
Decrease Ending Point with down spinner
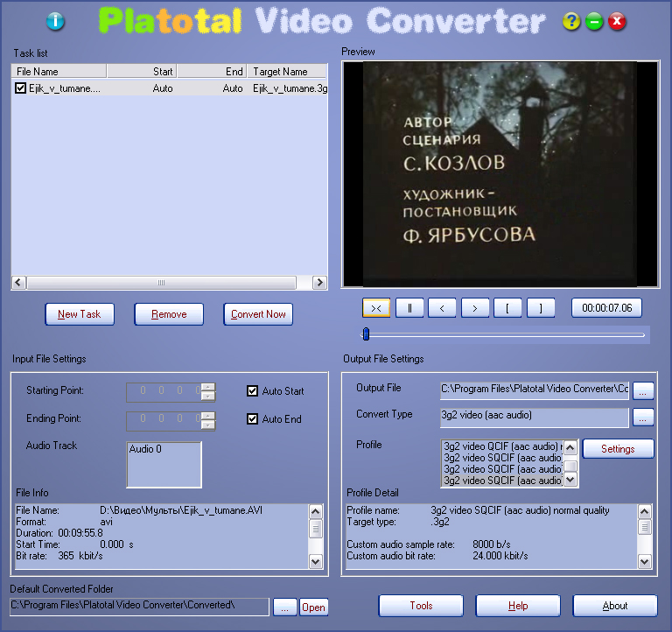point(208,425)
